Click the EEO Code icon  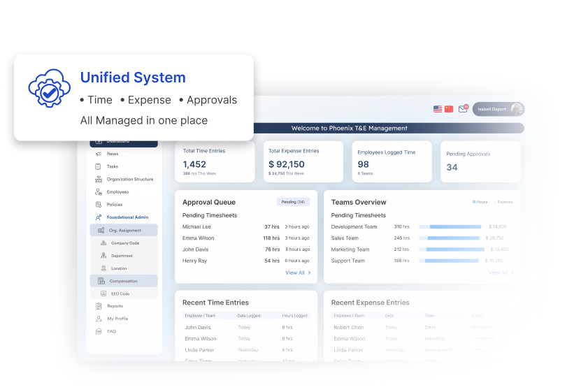[103, 293]
